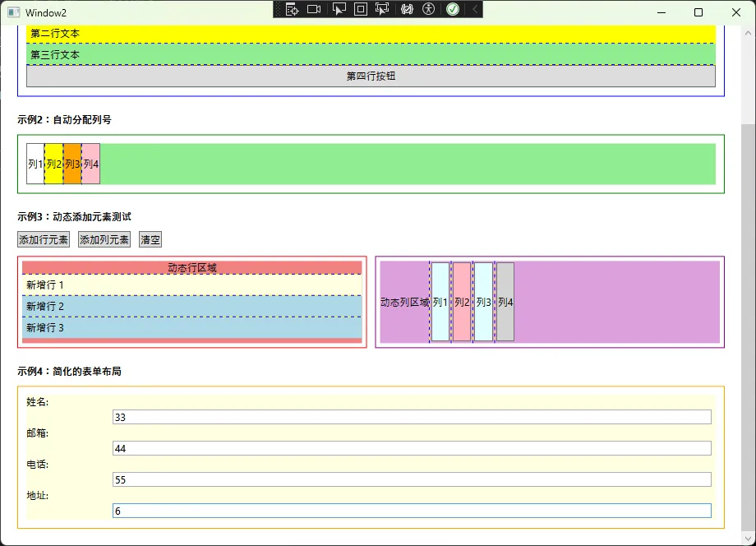The image size is (756, 546).
Task: Focus the 姓名 text field containing 33
Action: coord(411,417)
